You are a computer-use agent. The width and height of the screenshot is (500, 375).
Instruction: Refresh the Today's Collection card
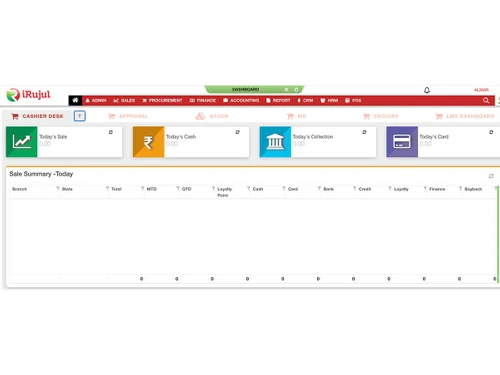[x=364, y=132]
